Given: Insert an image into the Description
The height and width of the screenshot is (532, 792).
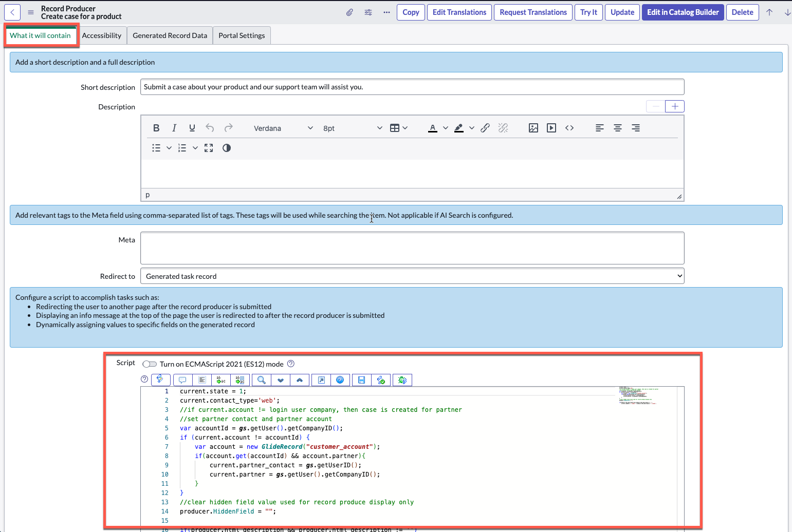Looking at the screenshot, I should [533, 128].
